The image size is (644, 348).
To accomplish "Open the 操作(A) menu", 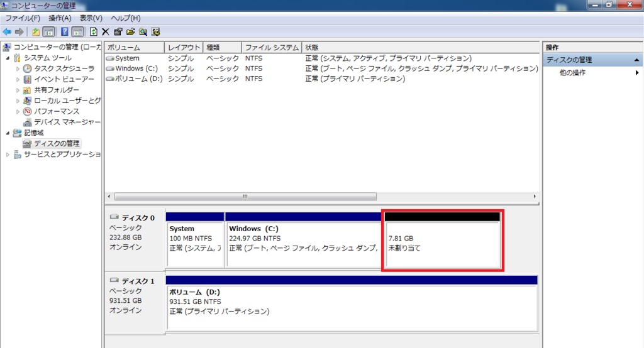I will pos(60,18).
